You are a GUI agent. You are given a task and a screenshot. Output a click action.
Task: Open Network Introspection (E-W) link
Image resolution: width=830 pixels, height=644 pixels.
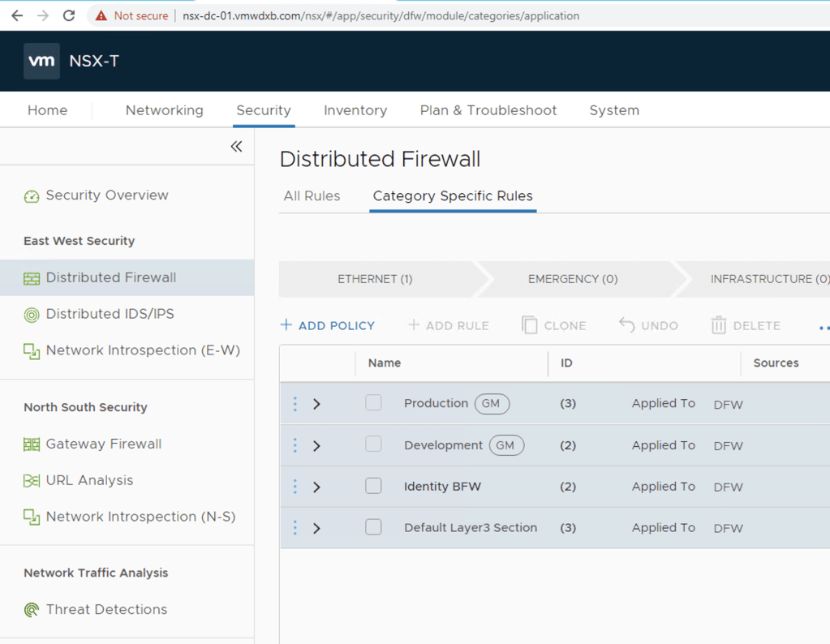point(143,350)
